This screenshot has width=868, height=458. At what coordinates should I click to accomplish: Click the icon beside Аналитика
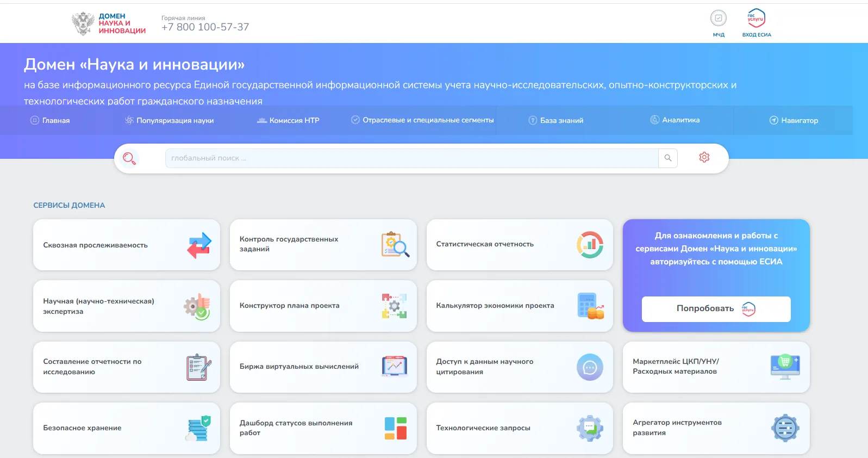tap(654, 120)
